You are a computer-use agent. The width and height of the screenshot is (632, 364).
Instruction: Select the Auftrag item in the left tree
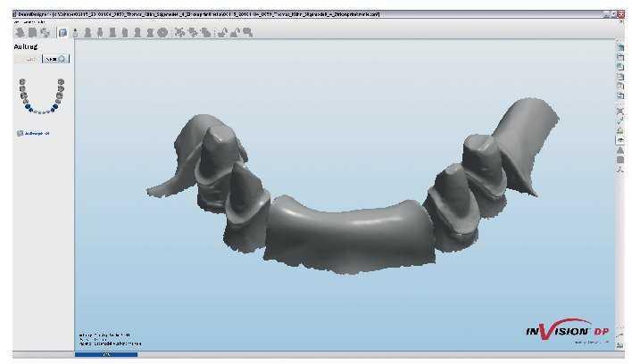[x=36, y=134]
